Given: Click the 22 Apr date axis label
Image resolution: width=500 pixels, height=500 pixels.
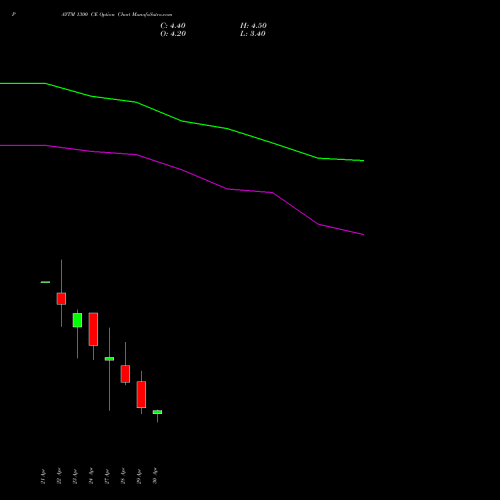Looking at the screenshot, I should click(x=59, y=476).
